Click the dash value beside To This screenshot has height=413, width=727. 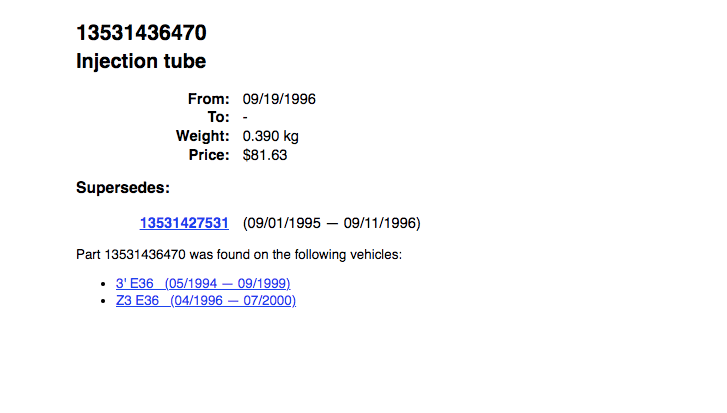tap(246, 117)
